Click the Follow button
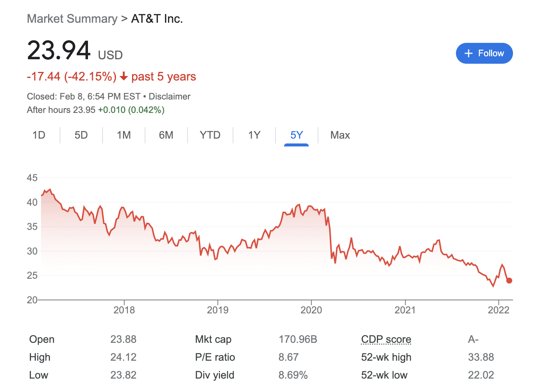Viewport: 554px width, 392px height. point(484,53)
